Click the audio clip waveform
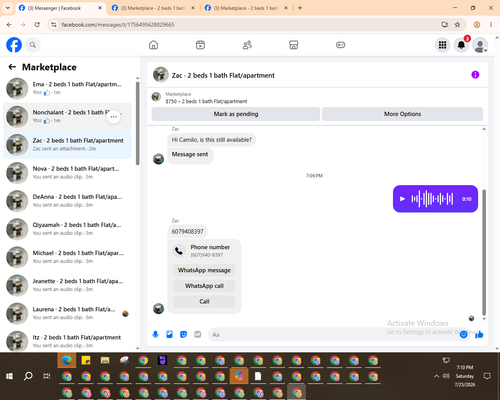 click(x=432, y=199)
